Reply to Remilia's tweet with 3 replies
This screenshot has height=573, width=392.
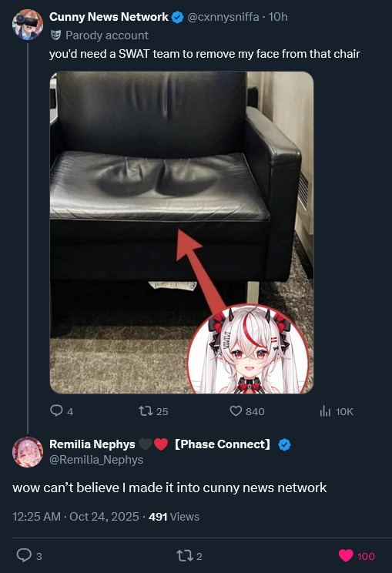[24, 555]
